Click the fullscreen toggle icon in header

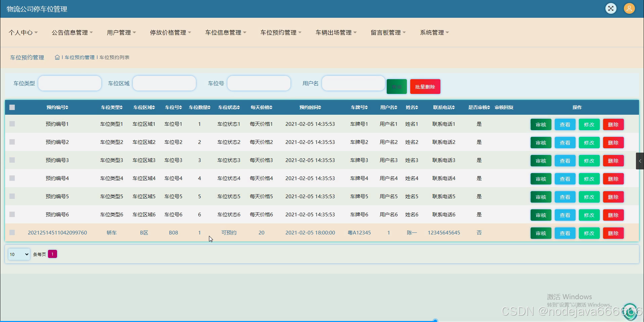(x=611, y=8)
